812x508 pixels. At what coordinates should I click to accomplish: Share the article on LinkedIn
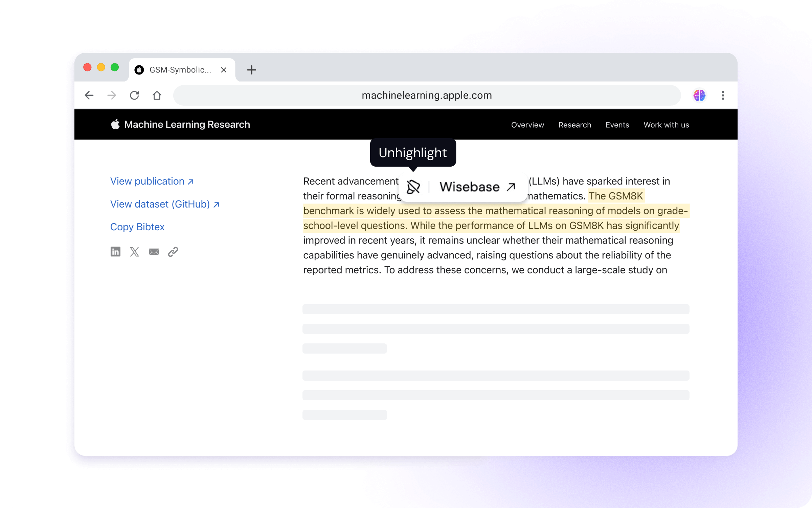pyautogui.click(x=115, y=252)
